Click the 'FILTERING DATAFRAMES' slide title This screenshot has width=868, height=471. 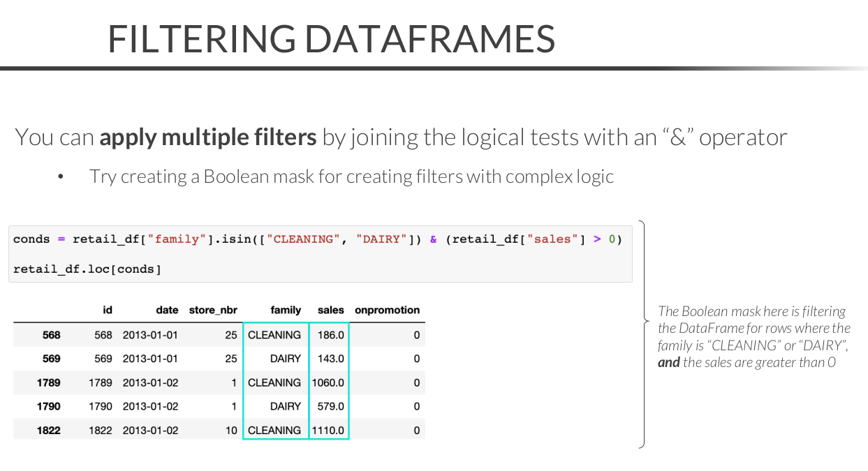point(331,39)
